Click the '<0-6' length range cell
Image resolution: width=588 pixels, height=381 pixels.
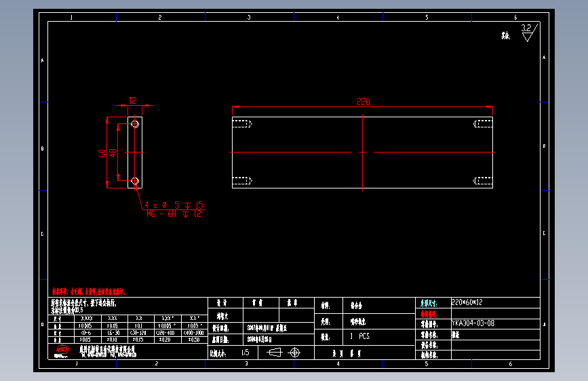(x=85, y=333)
